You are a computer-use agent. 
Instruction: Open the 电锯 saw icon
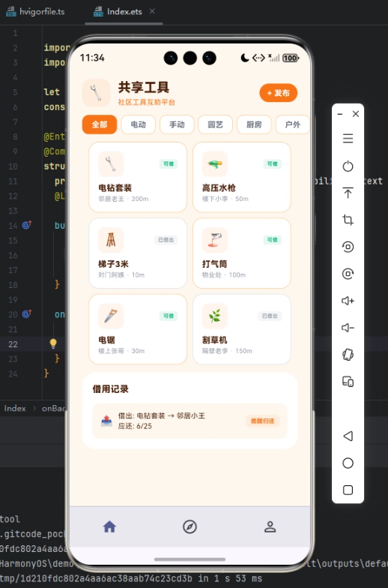[x=111, y=316]
